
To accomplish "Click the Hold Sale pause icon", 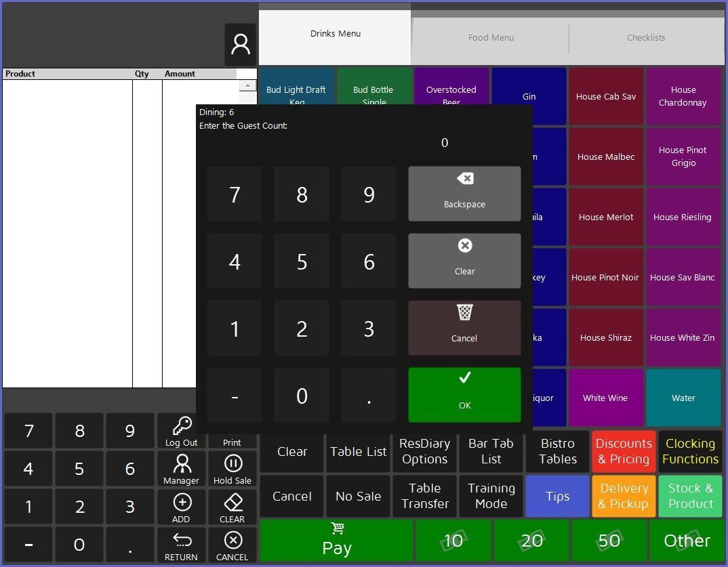I will [x=232, y=469].
